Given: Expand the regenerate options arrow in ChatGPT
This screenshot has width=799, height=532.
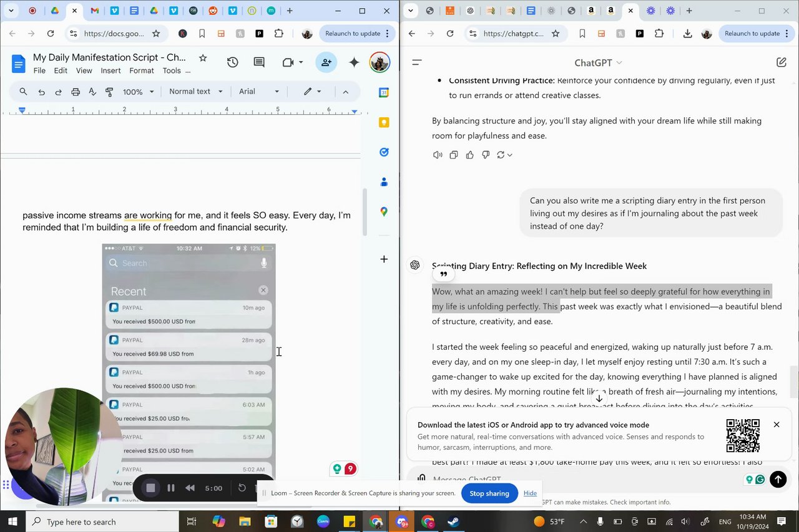Looking at the screenshot, I should (x=510, y=155).
